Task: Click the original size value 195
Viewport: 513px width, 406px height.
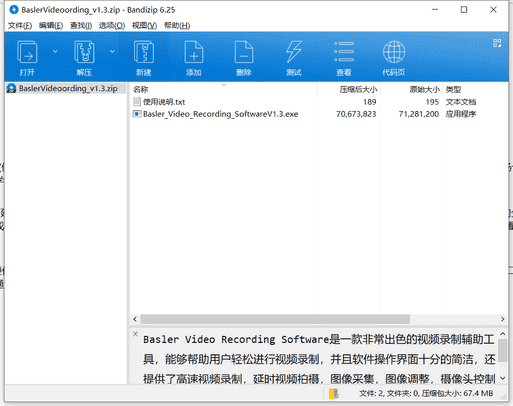Action: point(432,102)
